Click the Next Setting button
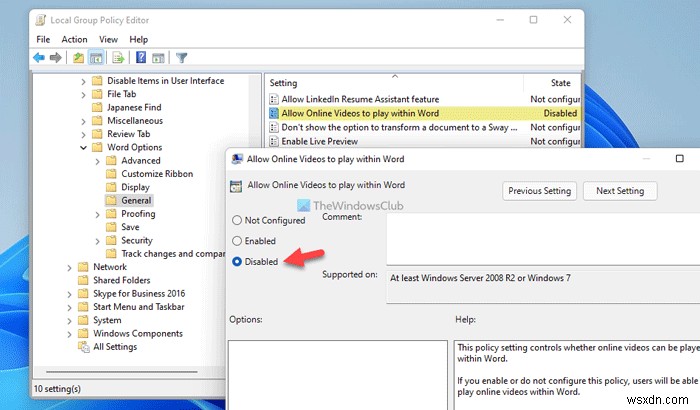 [620, 191]
